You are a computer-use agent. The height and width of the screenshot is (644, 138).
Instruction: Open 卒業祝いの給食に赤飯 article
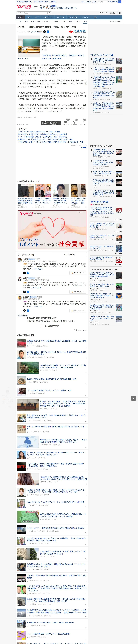(x=51, y=379)
